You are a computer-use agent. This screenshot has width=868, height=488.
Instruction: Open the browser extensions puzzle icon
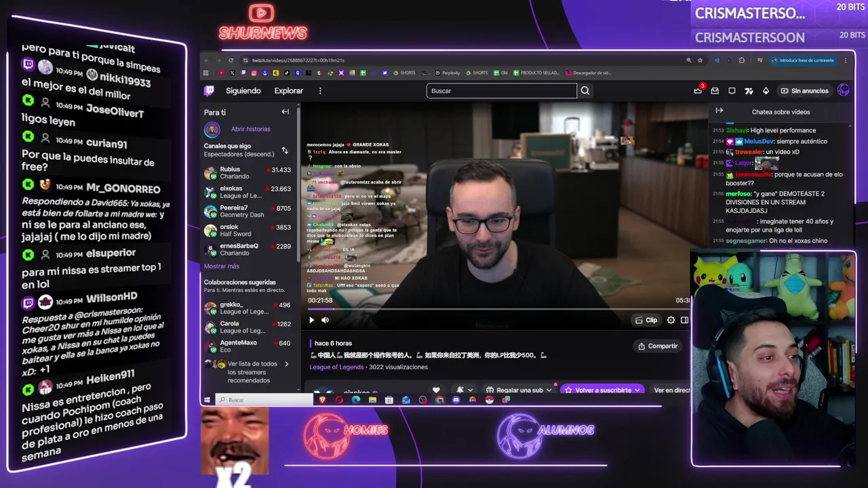click(x=741, y=60)
